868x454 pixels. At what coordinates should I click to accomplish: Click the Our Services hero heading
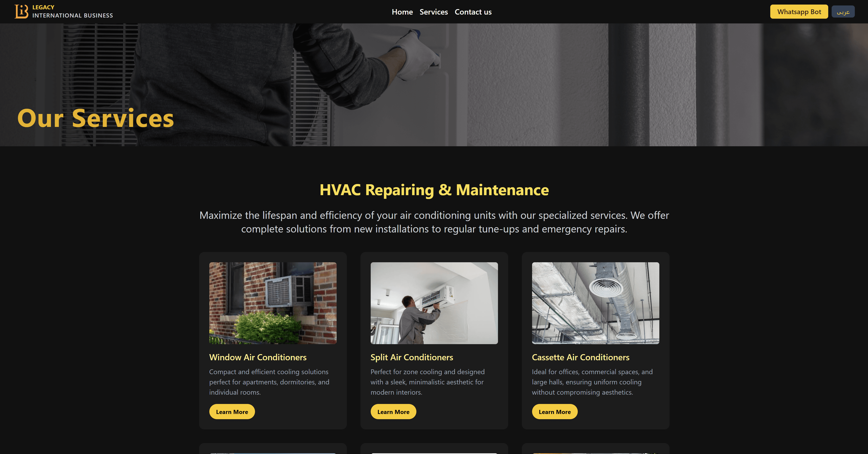96,119
